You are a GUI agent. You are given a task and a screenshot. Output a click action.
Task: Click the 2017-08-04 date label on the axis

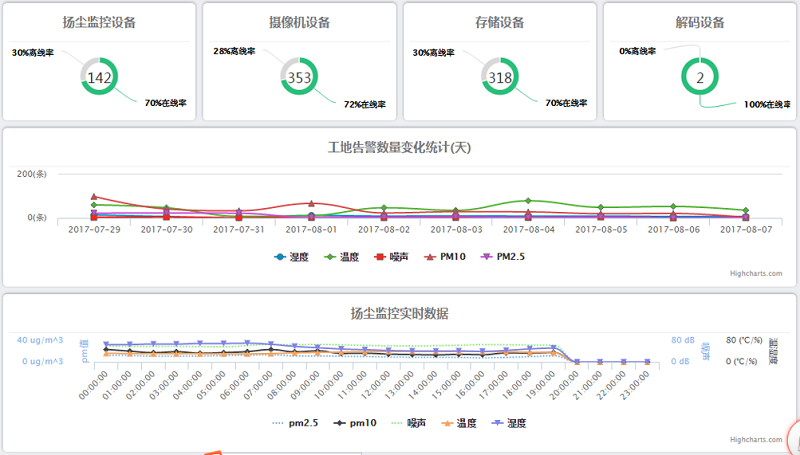[x=528, y=229]
